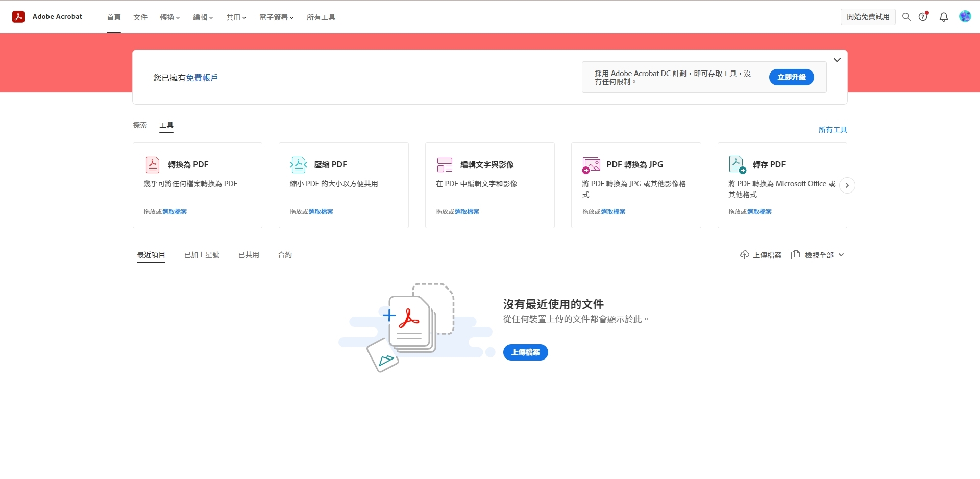Click the 沒有最近使用的文件 heading
The height and width of the screenshot is (479, 980).
(x=553, y=304)
